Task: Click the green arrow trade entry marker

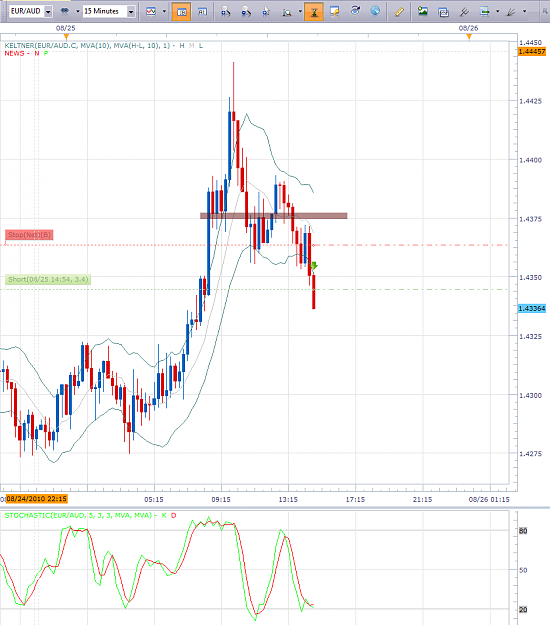Action: pos(314,266)
